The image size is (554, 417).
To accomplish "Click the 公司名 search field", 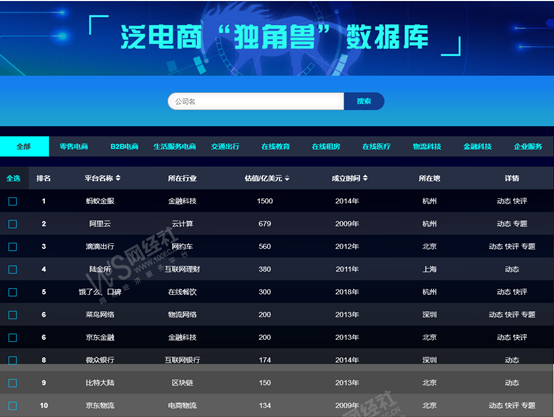I will [x=256, y=101].
